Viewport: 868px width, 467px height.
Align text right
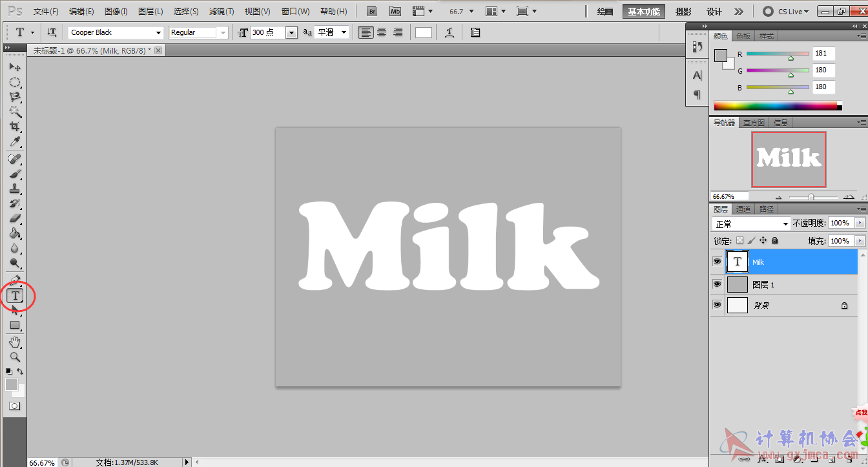398,32
